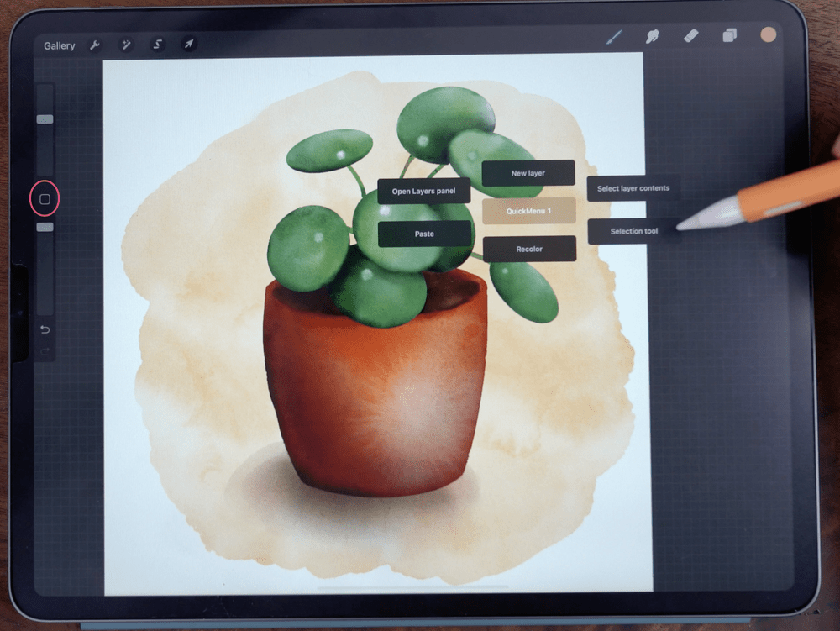Tap the Recolor QuickMenu option
The image size is (840, 631).
tap(528, 249)
